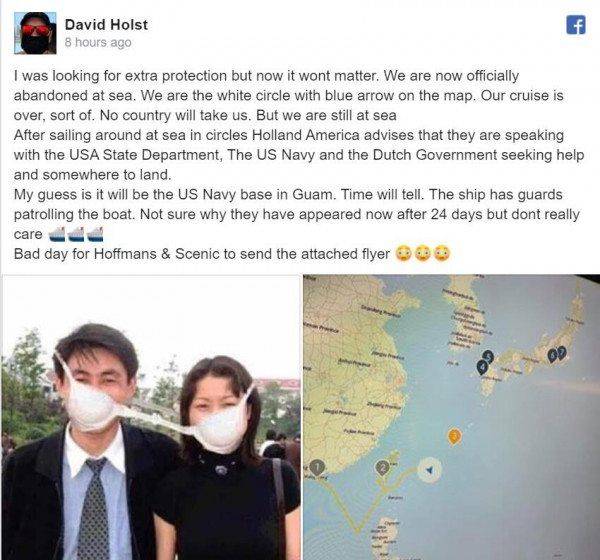
Task: Open David Holst's profile picture
Action: (35, 33)
